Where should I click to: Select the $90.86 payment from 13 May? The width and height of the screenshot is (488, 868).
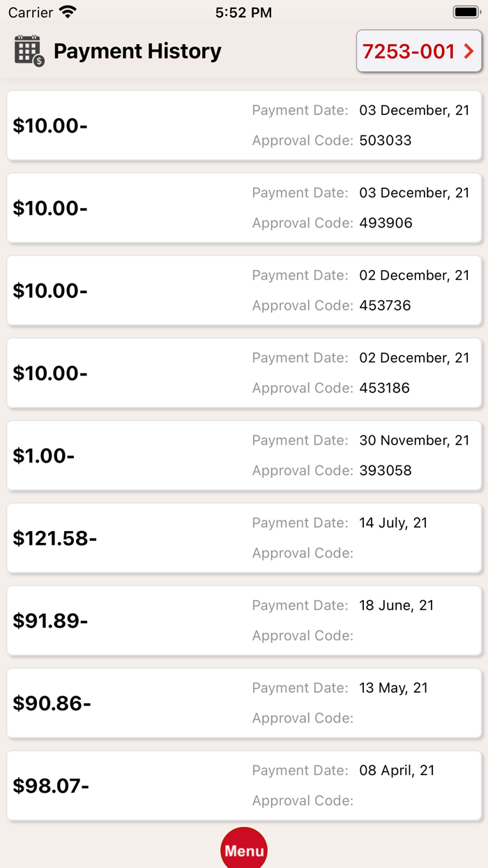[x=243, y=703]
